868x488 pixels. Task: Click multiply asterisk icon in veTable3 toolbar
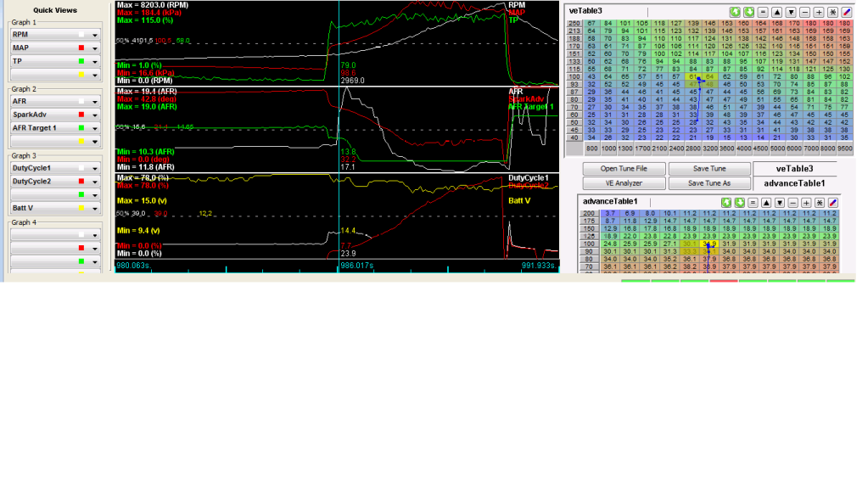(x=832, y=12)
